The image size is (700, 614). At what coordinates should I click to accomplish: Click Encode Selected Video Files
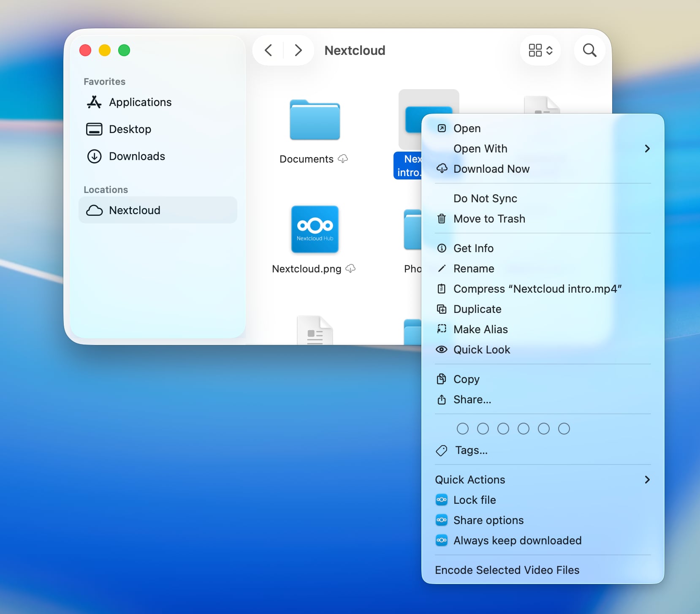[507, 570]
